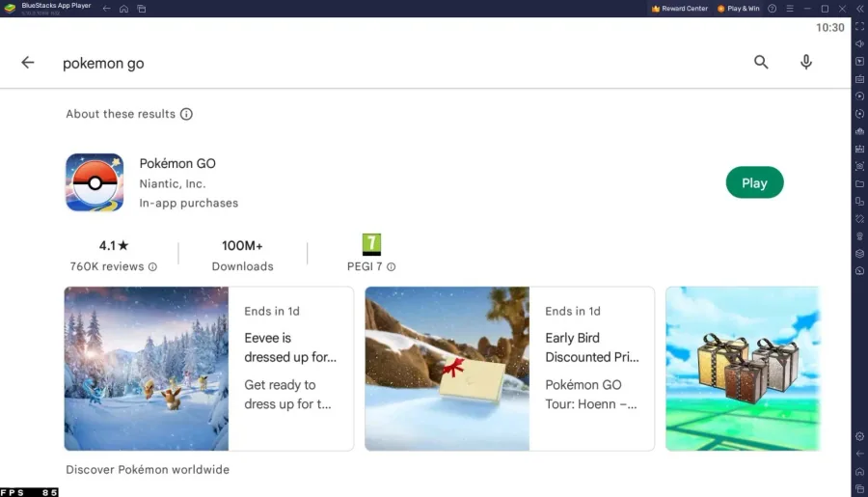Screen dimensions: 868x497
Task: Click sidebar home icon at bottom
Action: tap(859, 472)
